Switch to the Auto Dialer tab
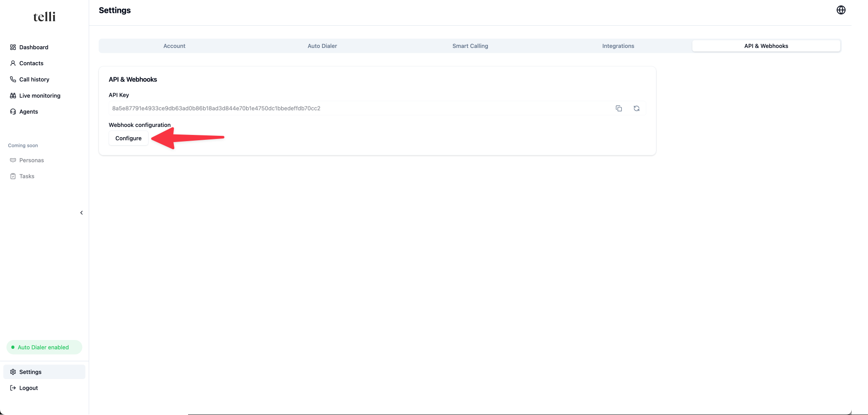Viewport: 868px width, 415px height. pos(322,46)
